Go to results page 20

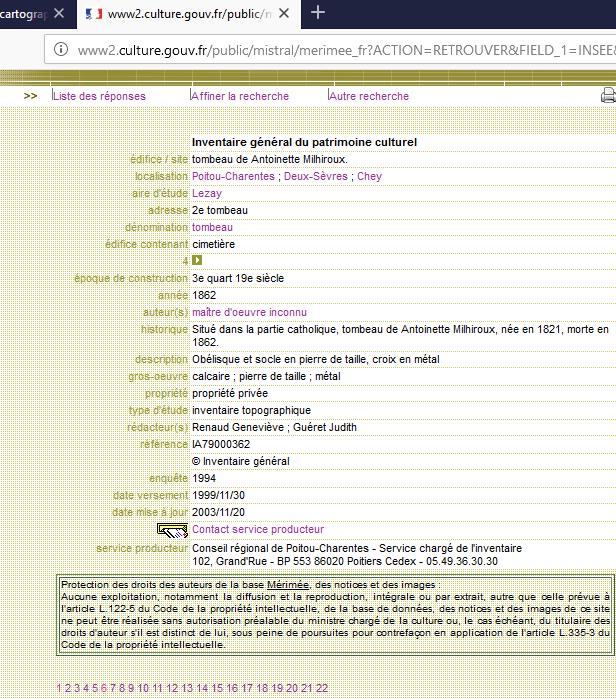click(292, 688)
